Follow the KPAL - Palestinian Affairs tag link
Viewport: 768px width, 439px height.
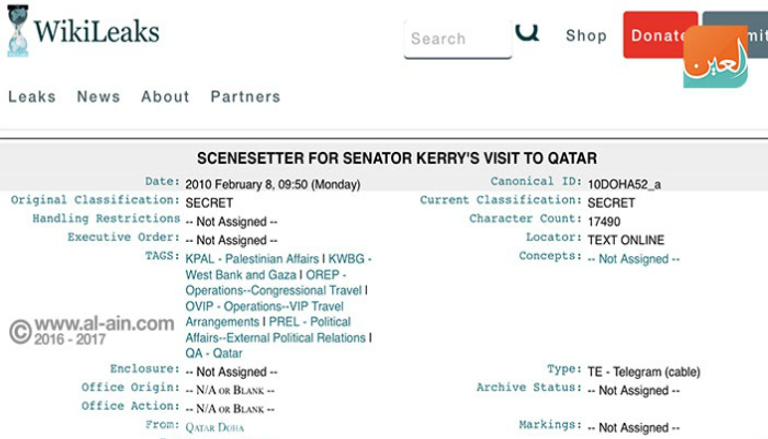(254, 259)
